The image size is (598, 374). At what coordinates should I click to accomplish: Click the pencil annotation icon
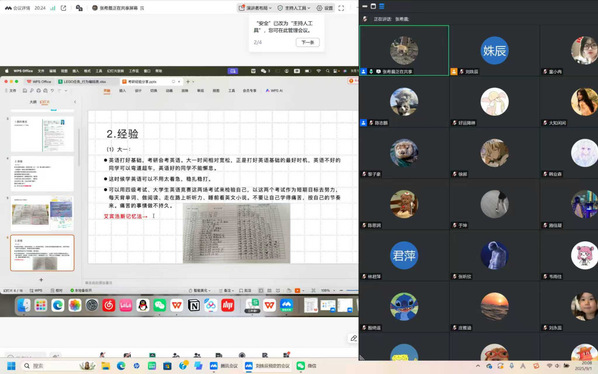click(354, 338)
